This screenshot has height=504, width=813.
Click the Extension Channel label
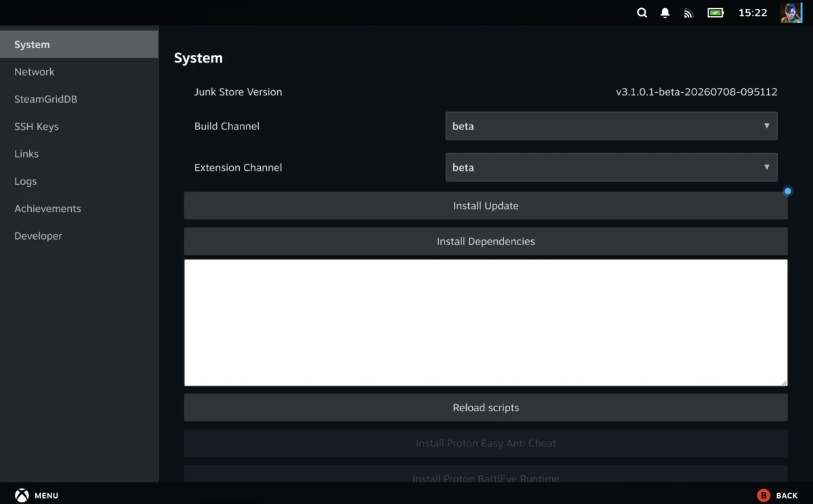[x=238, y=167]
